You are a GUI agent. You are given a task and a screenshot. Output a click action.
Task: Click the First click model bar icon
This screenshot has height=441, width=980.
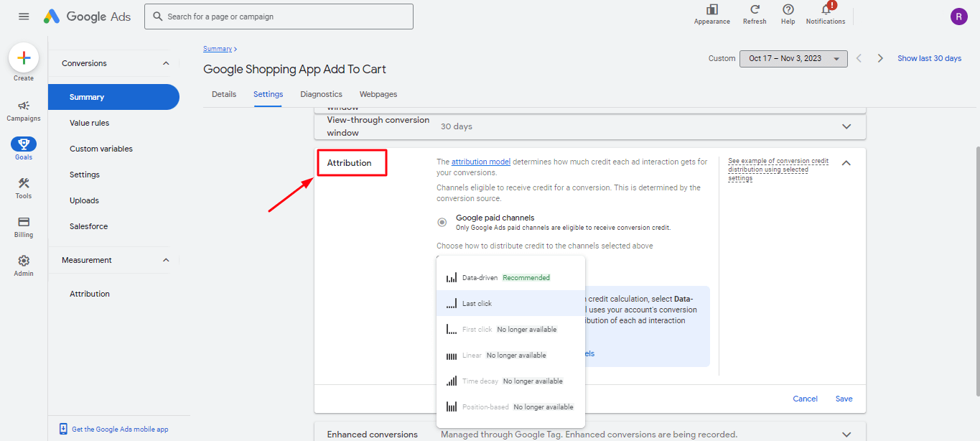(452, 329)
